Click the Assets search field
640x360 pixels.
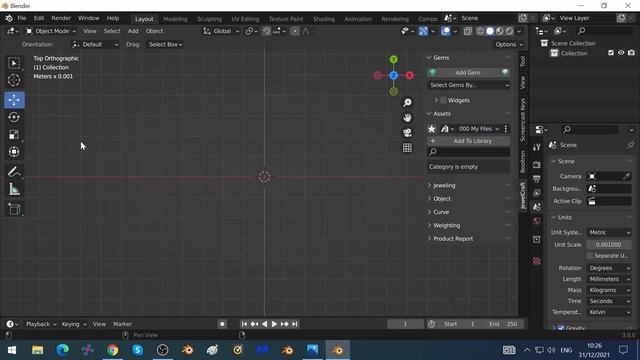(x=469, y=152)
